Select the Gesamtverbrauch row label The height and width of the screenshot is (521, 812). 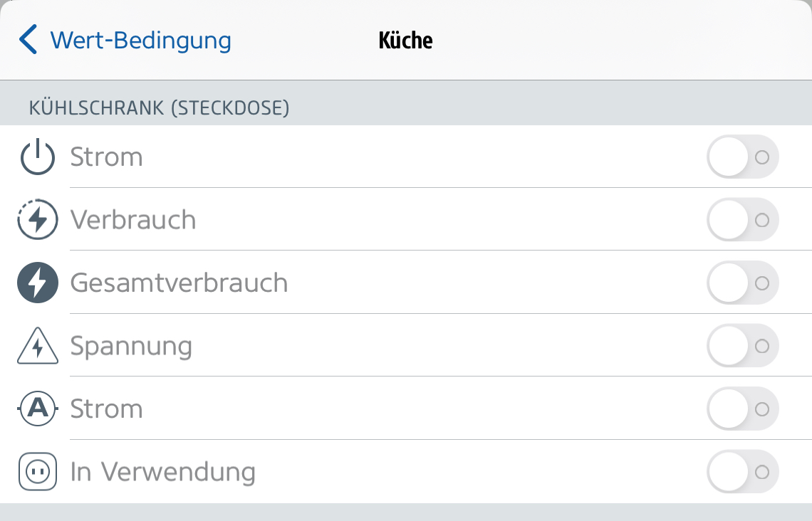point(179,283)
